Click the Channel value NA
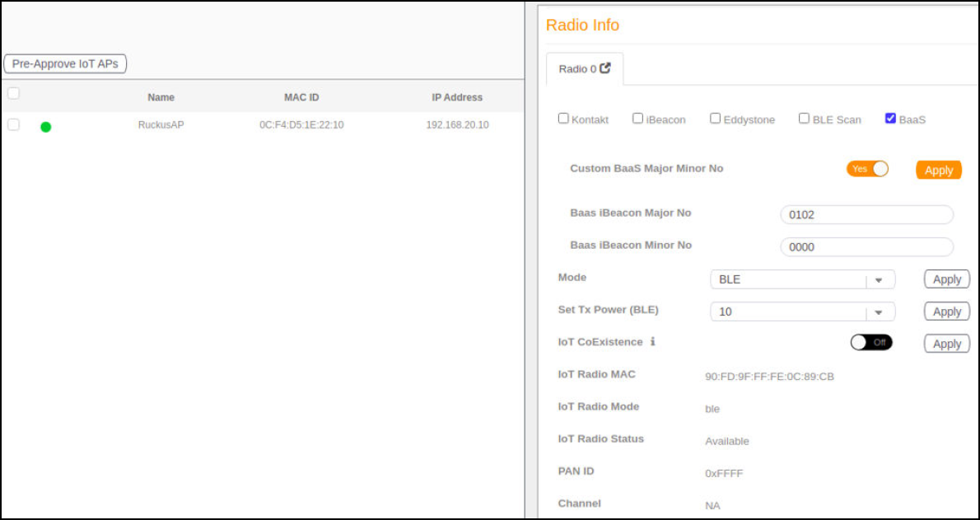This screenshot has width=980, height=520. click(x=712, y=506)
